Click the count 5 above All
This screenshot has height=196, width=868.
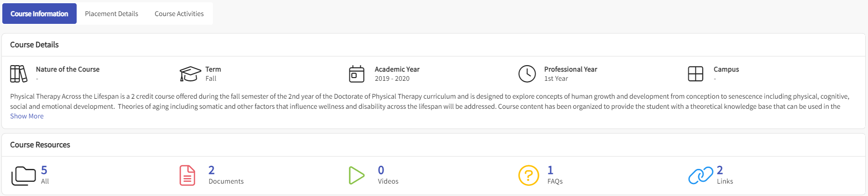(x=44, y=170)
